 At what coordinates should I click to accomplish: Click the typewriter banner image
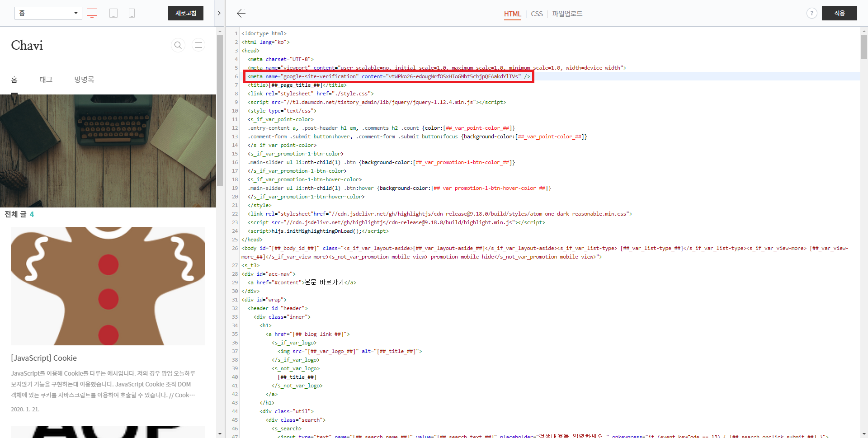(x=108, y=151)
